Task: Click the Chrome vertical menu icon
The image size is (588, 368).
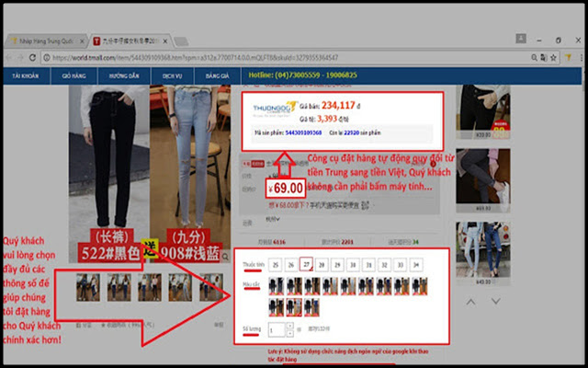Action: point(582,57)
